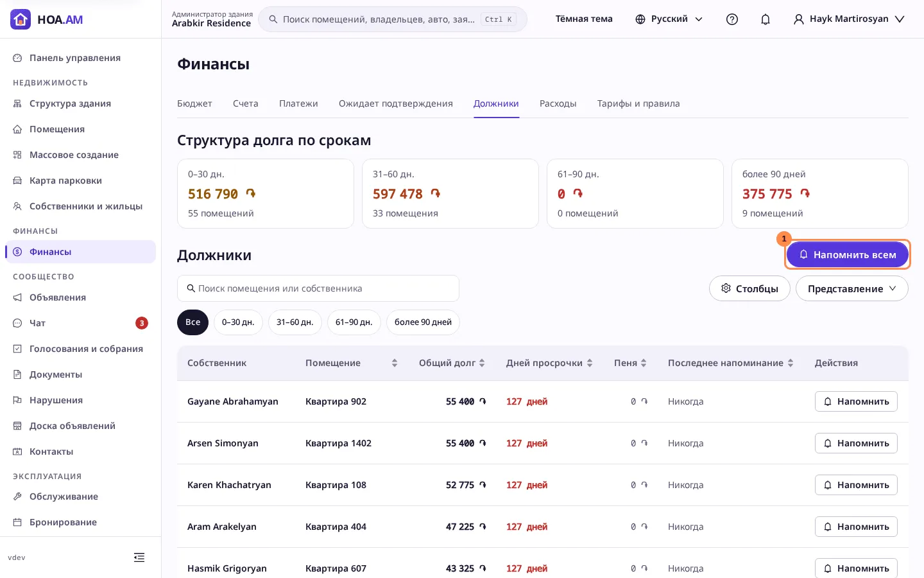
Task: Click the Помещения home icon
Action: coord(17,129)
